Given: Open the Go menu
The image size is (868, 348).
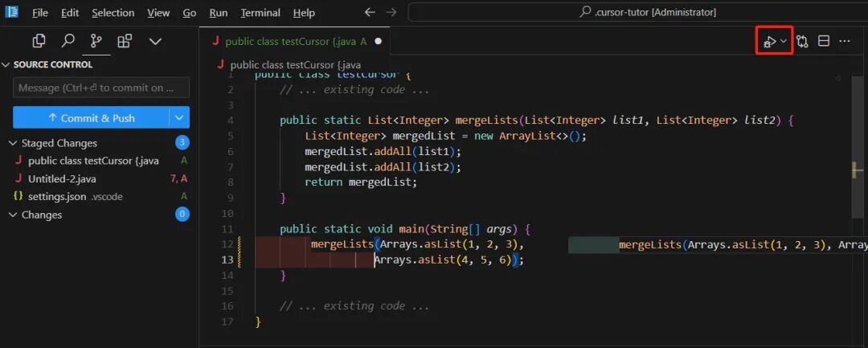Looking at the screenshot, I should click(190, 12).
